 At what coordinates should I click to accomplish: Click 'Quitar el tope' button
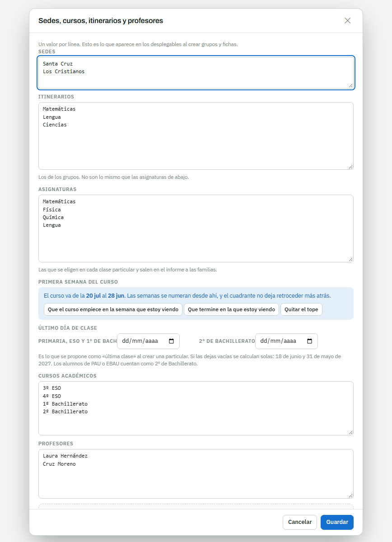(301, 309)
